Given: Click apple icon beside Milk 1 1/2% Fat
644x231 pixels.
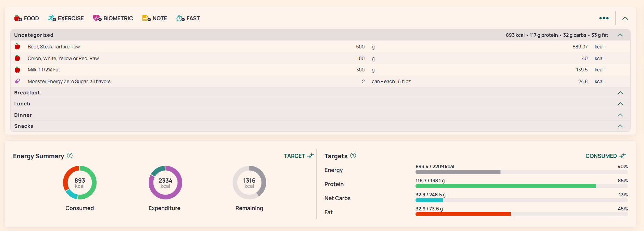Looking at the screenshot, I should point(17,70).
